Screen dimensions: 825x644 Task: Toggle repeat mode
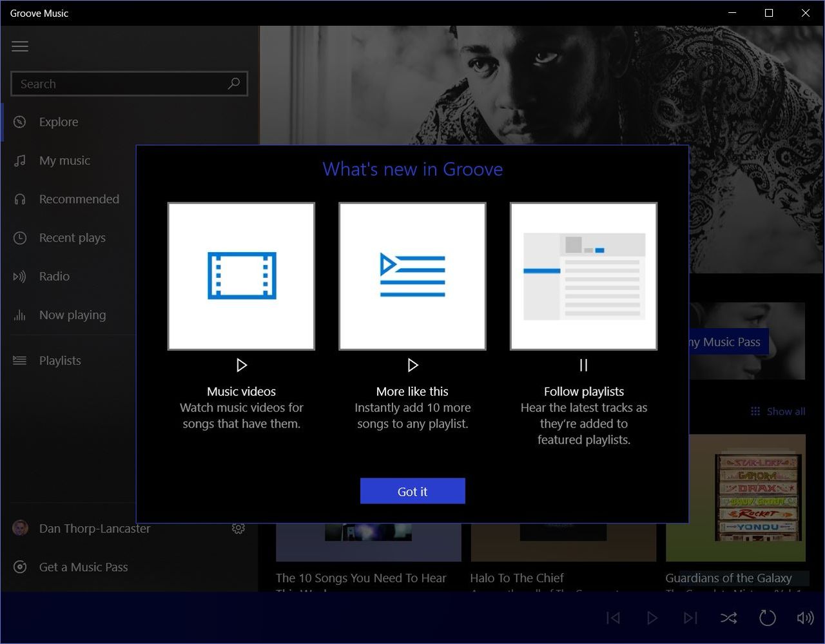click(x=767, y=618)
